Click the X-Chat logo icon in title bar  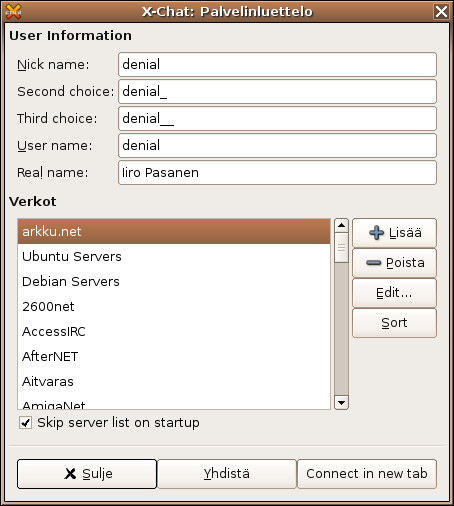pyautogui.click(x=13, y=12)
